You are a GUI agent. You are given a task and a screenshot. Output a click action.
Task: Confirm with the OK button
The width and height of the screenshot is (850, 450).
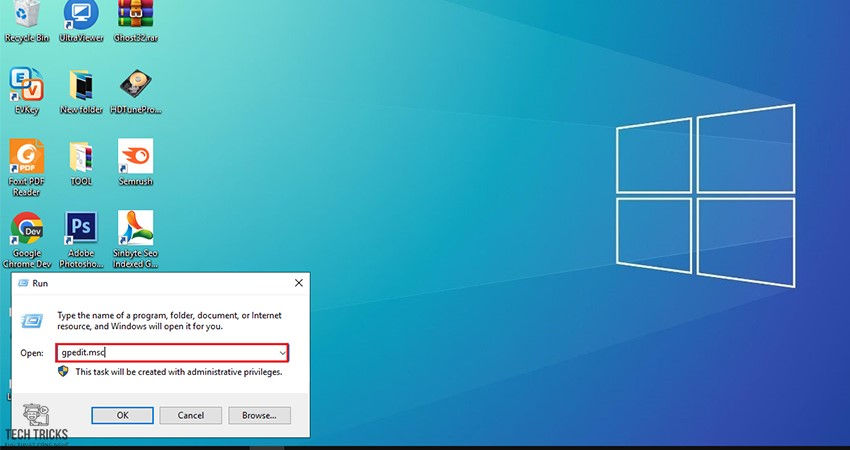point(123,415)
